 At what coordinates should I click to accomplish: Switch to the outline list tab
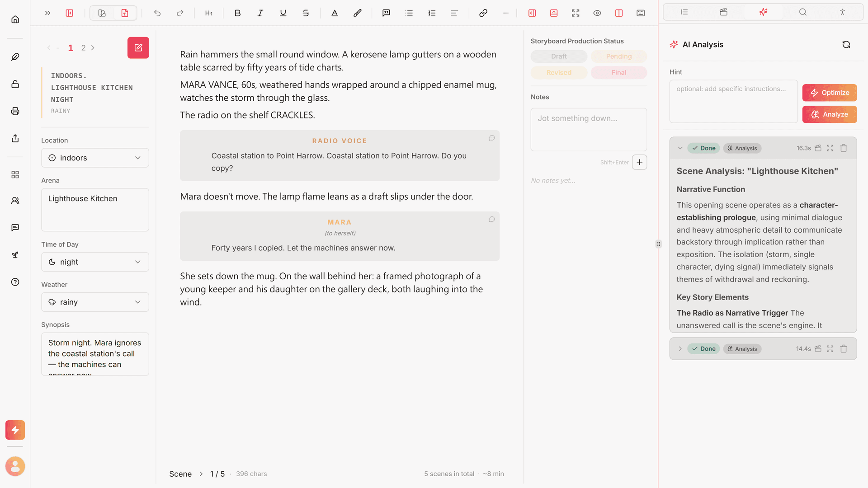pyautogui.click(x=684, y=12)
